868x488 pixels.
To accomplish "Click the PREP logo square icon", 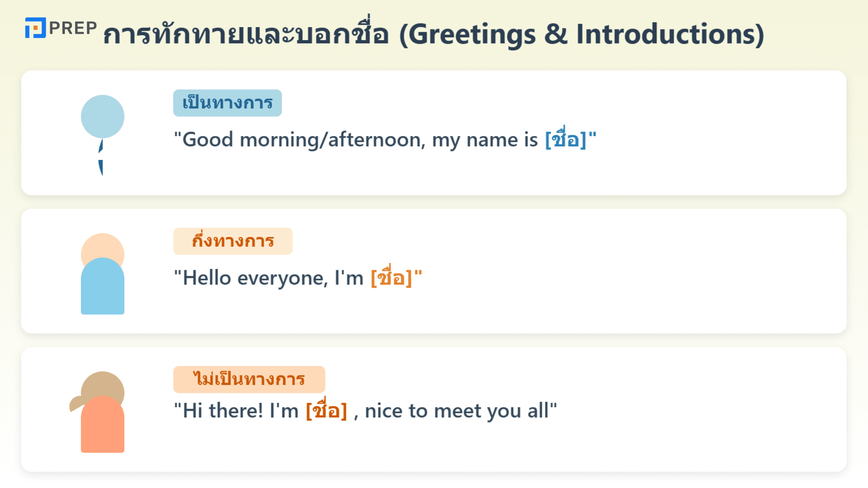I will 35,28.
